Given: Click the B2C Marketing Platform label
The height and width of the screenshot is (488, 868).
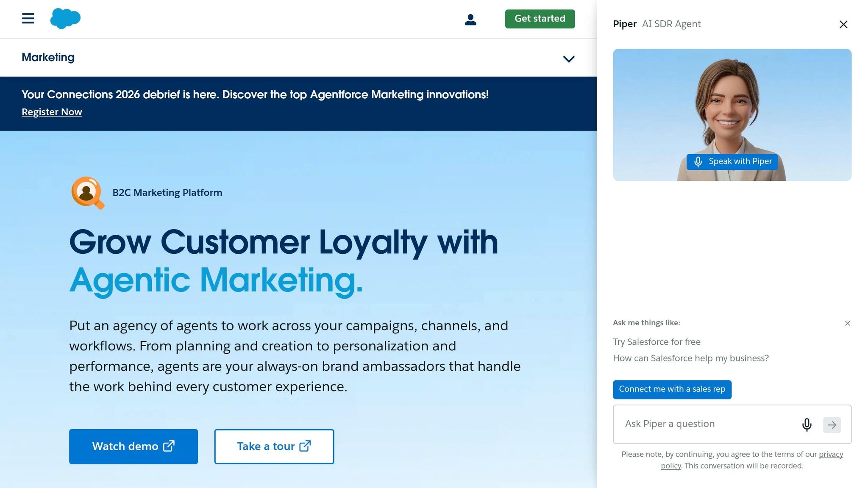Looking at the screenshot, I should 167,193.
